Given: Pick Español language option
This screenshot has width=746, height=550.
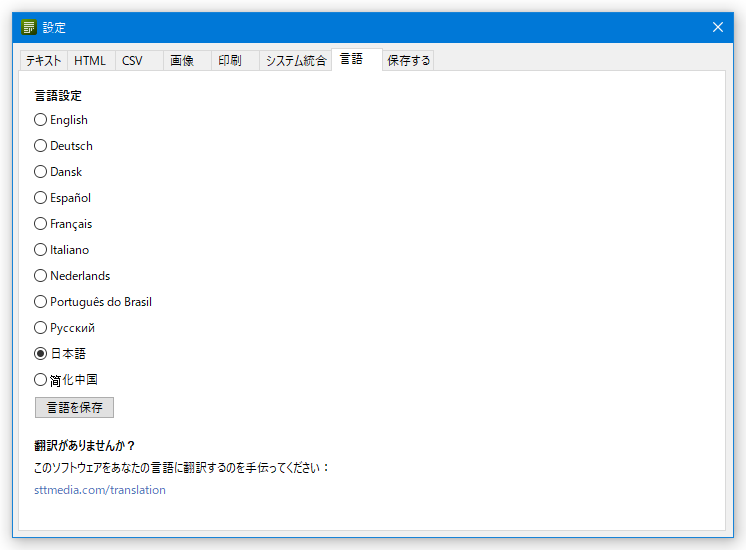Looking at the screenshot, I should click(x=62, y=198).
